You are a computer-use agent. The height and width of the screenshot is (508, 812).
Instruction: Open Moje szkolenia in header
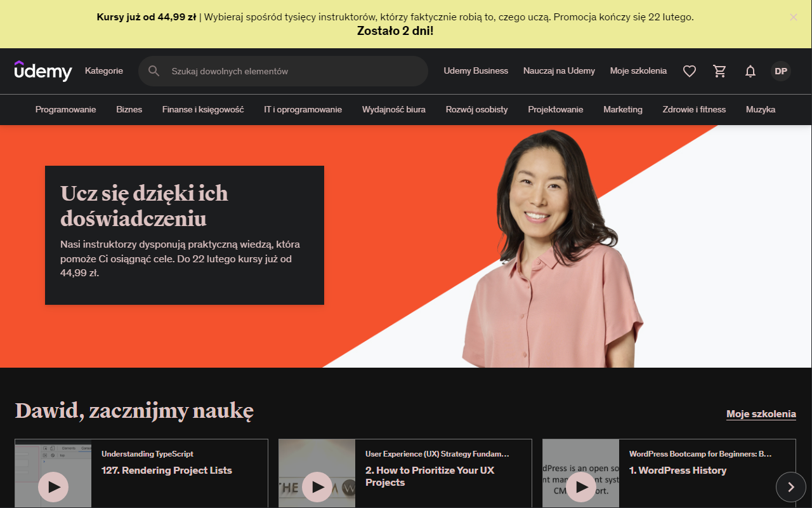click(638, 71)
